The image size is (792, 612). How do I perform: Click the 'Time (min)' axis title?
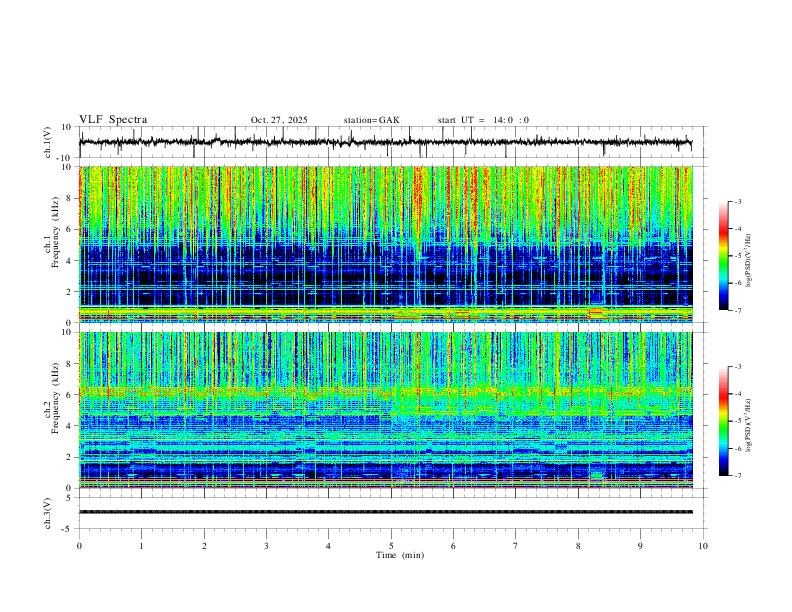point(400,555)
